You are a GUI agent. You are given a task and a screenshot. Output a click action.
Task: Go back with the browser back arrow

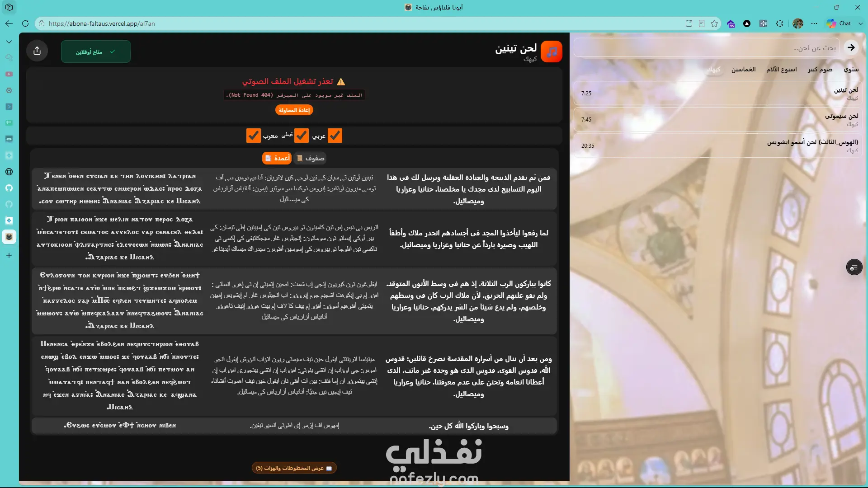(x=9, y=23)
